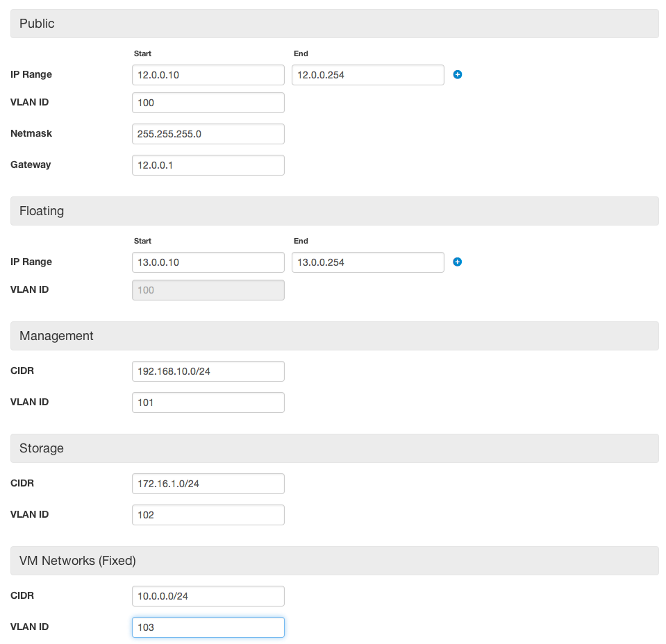Select the Public section header
The width and height of the screenshot is (666, 644).
point(335,24)
